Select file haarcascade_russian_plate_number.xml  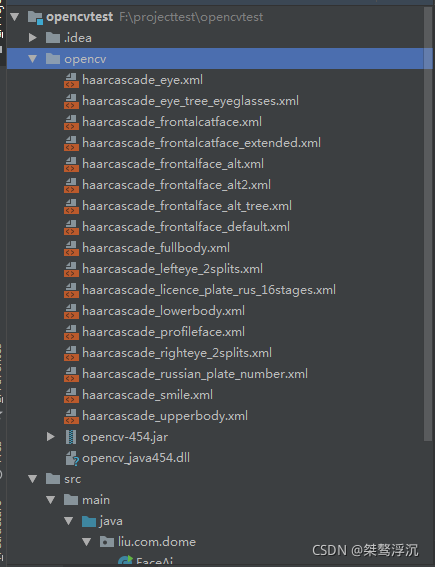point(195,374)
